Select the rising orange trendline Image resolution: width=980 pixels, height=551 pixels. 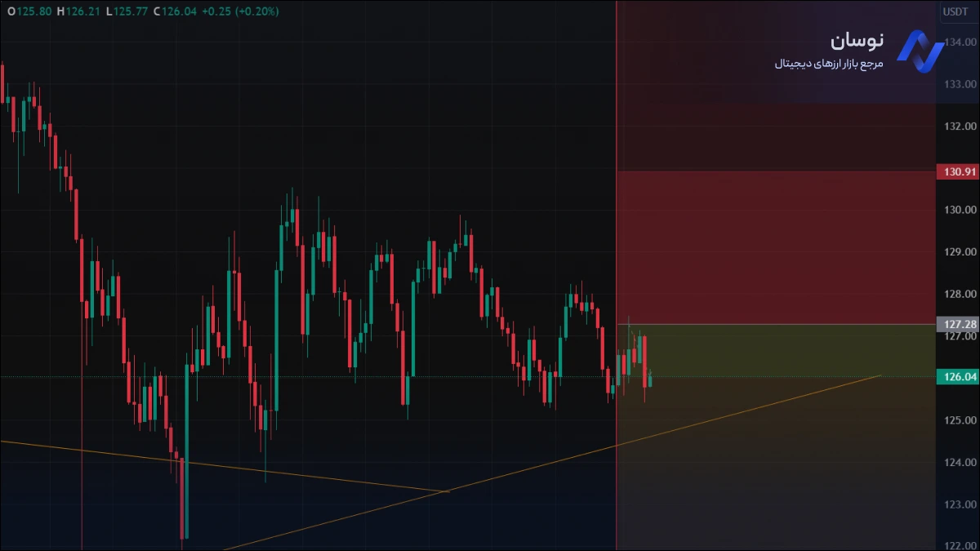point(735,414)
